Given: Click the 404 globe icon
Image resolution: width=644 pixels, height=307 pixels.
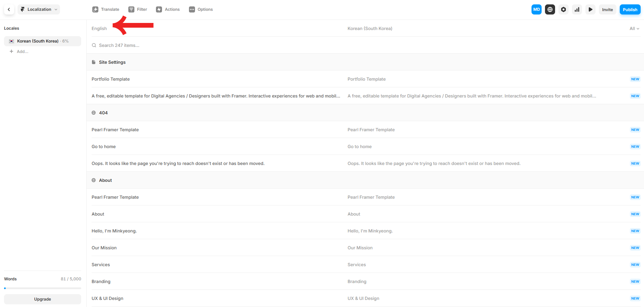Looking at the screenshot, I should point(94,113).
